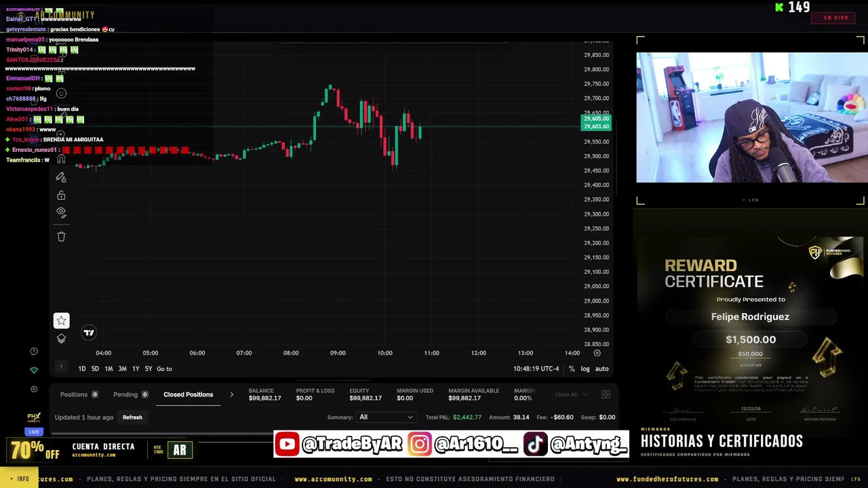Click the AR use code box
This screenshot has height=488, width=868.
(180, 450)
